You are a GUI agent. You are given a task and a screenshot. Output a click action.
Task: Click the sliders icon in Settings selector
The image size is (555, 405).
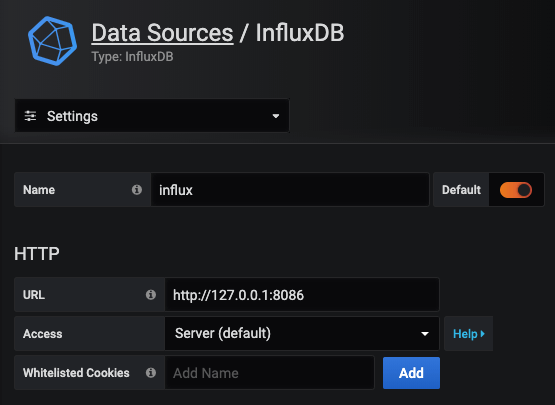tap(30, 116)
